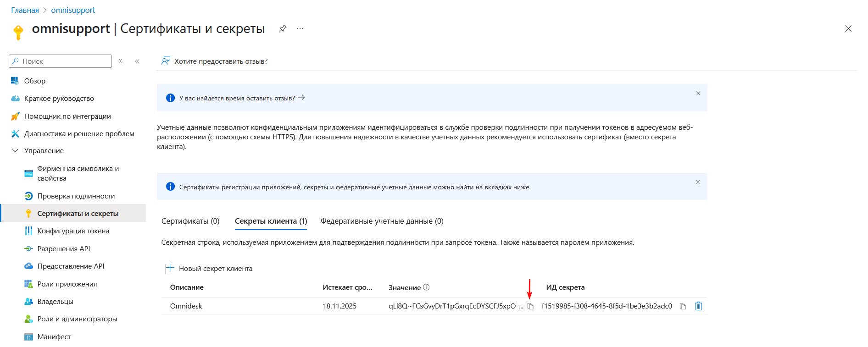
Task: Copy the secret ID f1519985 to clipboard
Action: pos(683,306)
